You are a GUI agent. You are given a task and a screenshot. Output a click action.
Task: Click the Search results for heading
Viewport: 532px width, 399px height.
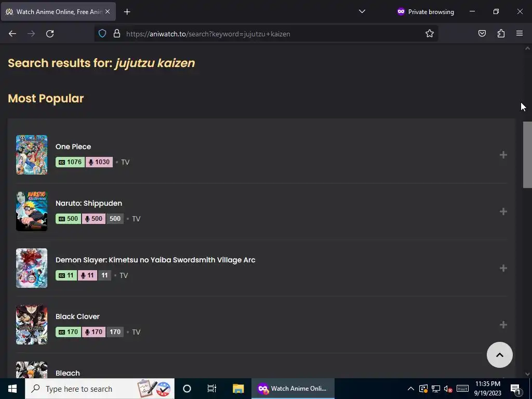[x=101, y=63]
